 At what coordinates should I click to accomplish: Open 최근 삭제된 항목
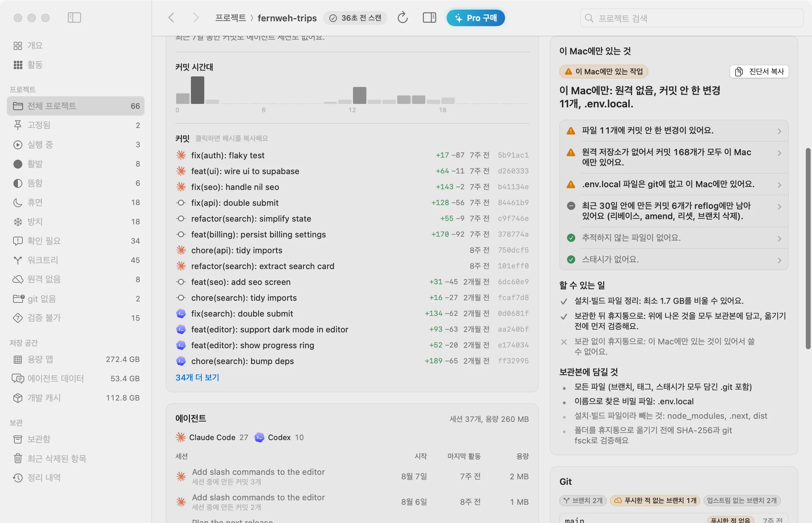tap(76, 458)
